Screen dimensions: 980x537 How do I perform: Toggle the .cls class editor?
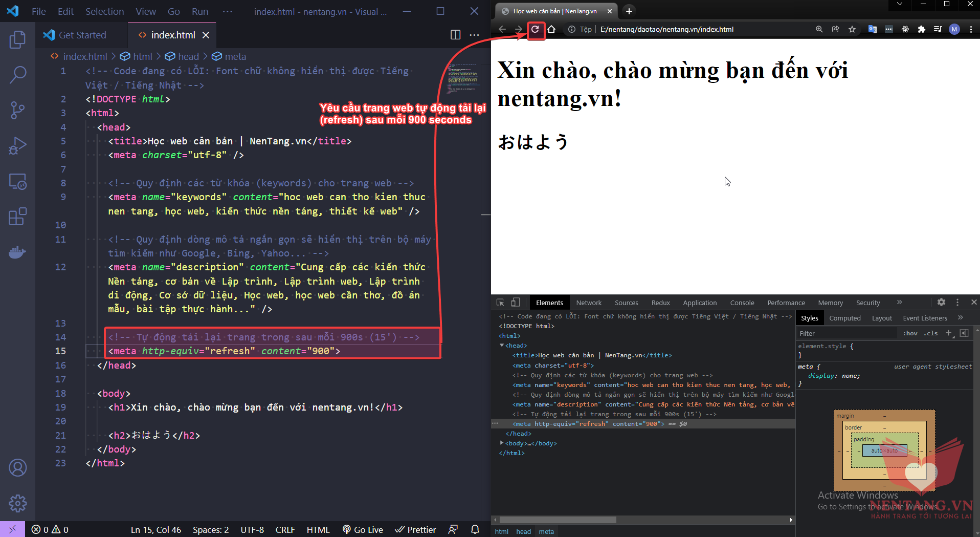pyautogui.click(x=931, y=333)
